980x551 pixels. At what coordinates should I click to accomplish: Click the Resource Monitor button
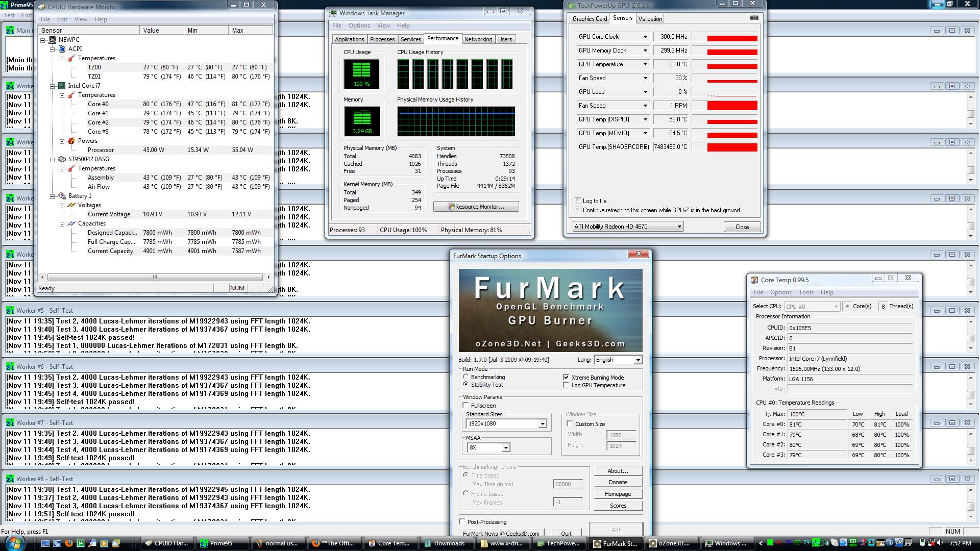click(476, 207)
